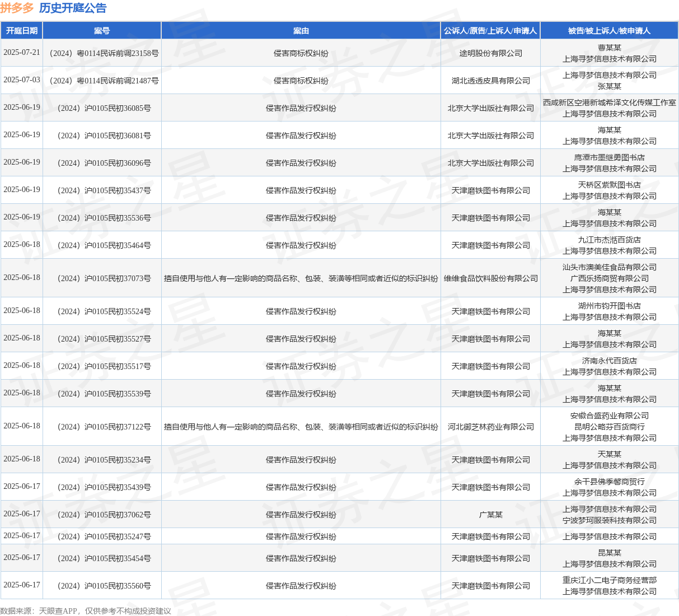Select case number 沪0105民初35247号

[102, 536]
